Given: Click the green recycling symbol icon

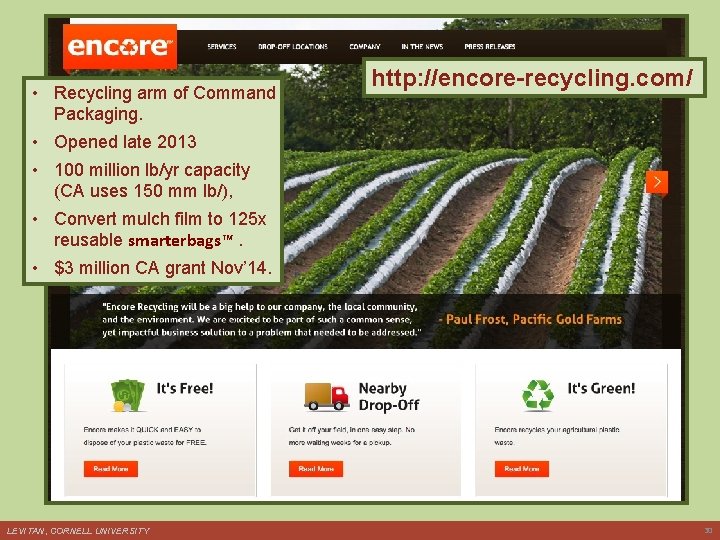Looking at the screenshot, I should tap(538, 395).
